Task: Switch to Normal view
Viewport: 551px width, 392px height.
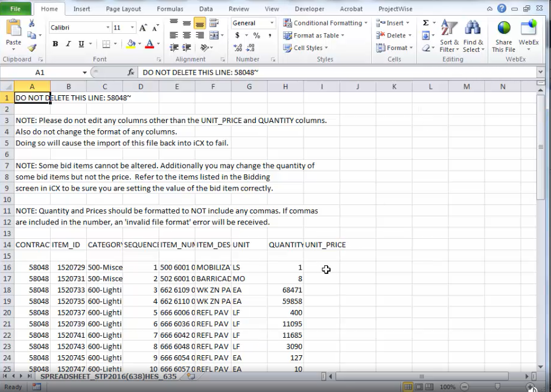Action: click(407, 387)
